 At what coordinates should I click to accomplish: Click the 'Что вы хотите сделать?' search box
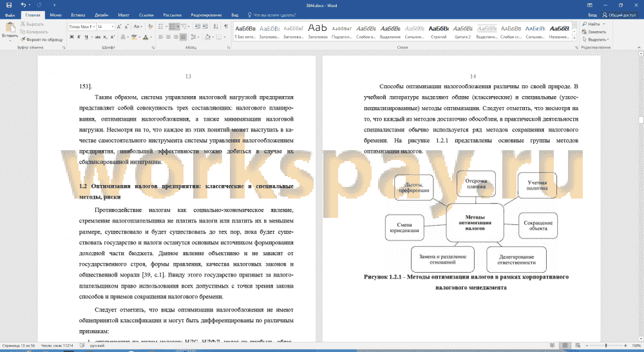272,15
